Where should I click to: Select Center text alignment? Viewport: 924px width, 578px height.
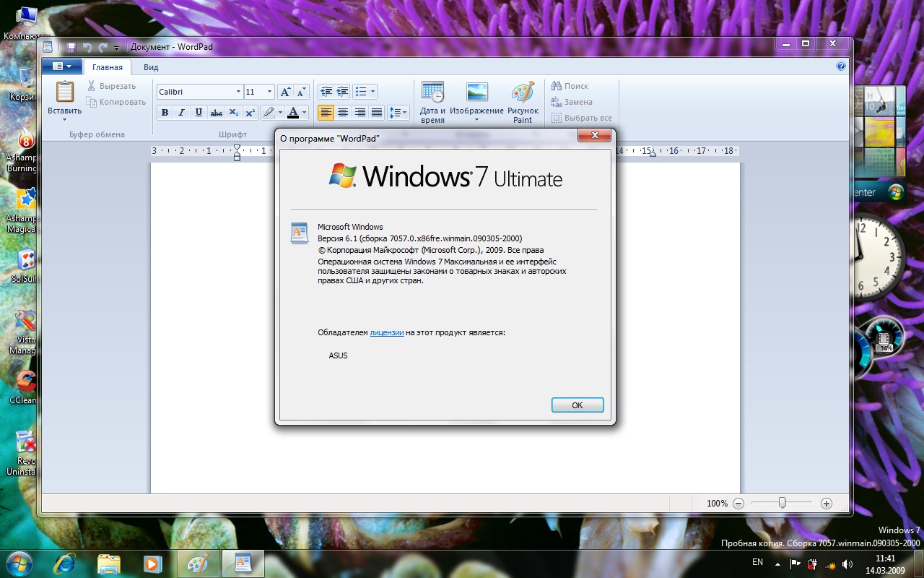point(343,112)
